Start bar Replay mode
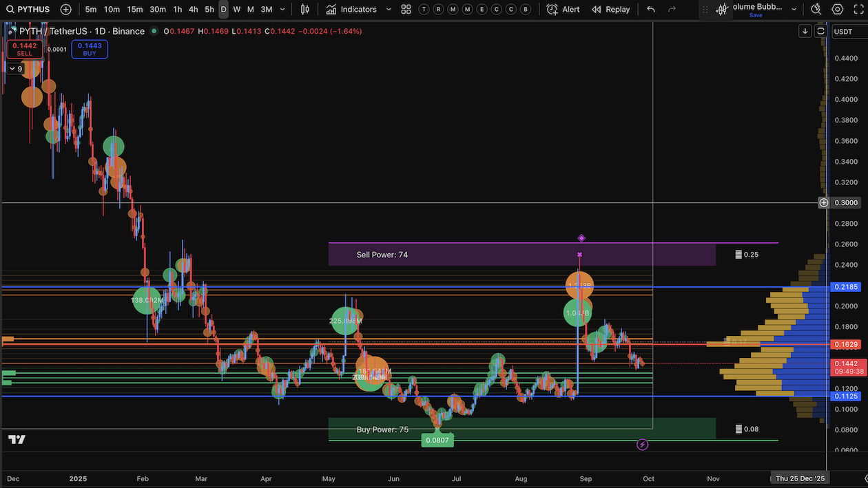Screen dimensions: 868x488 pyautogui.click(x=610, y=9)
